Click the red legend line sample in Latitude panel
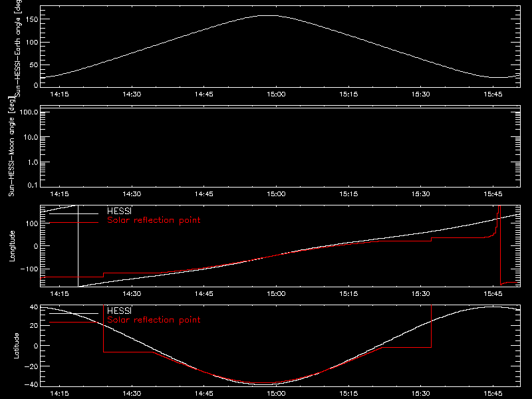This screenshot has height=399, width=532. coord(74,322)
